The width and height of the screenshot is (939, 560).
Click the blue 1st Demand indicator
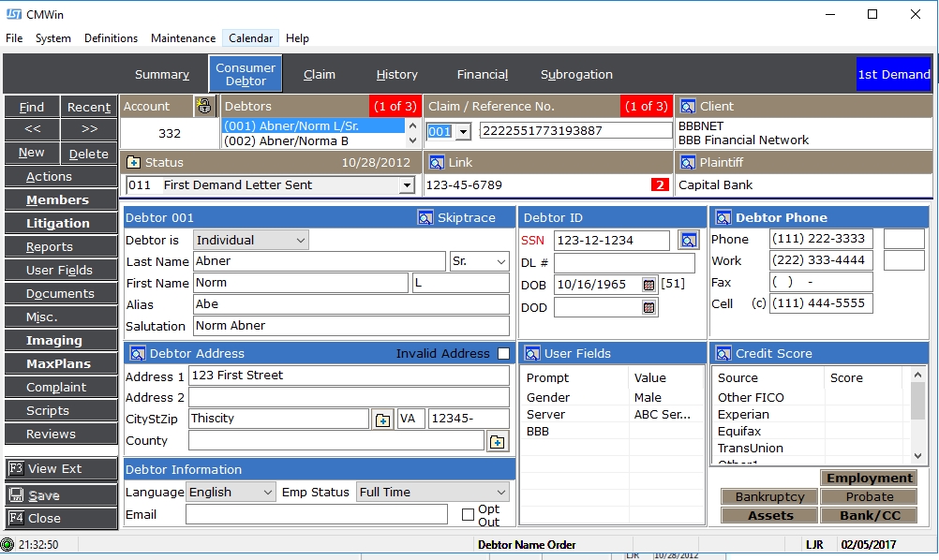[894, 75]
